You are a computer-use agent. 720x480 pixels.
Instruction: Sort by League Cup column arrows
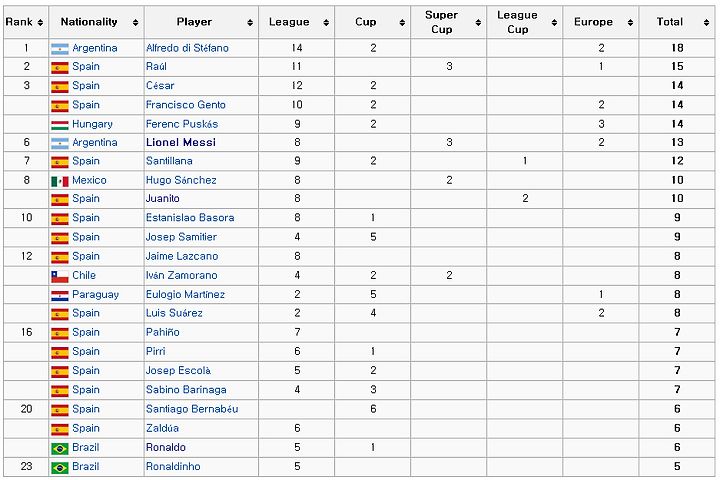pos(555,23)
